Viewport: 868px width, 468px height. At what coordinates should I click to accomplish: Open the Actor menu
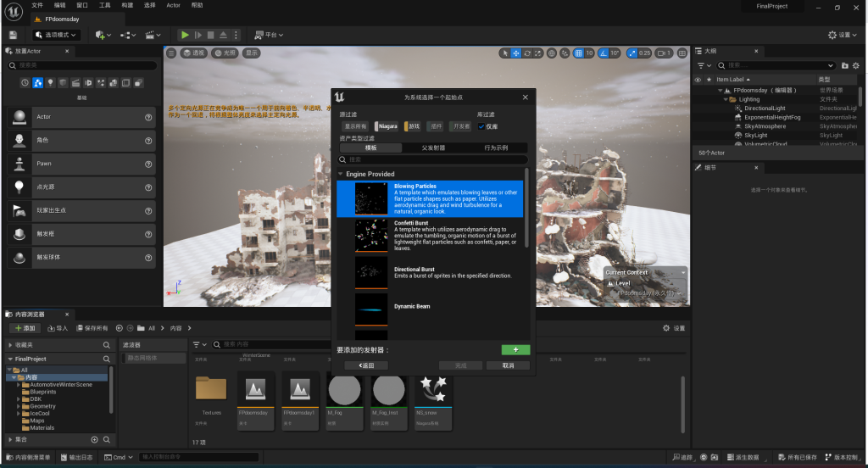click(x=173, y=6)
